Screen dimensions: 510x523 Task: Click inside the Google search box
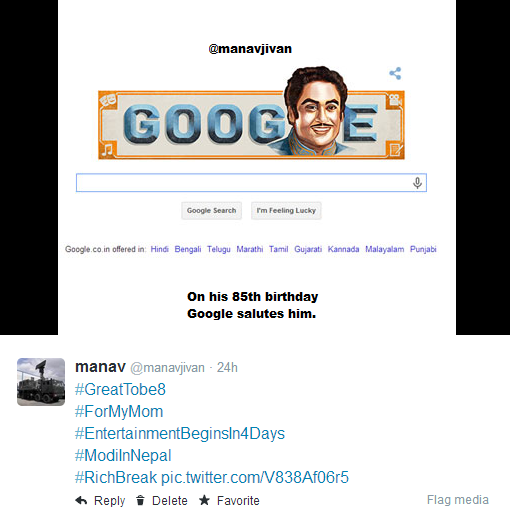click(x=251, y=183)
